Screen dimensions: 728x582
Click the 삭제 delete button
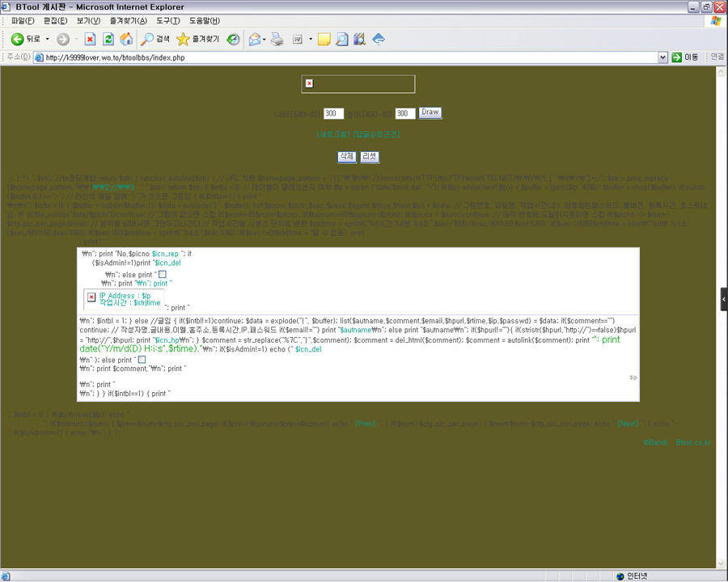pos(346,157)
